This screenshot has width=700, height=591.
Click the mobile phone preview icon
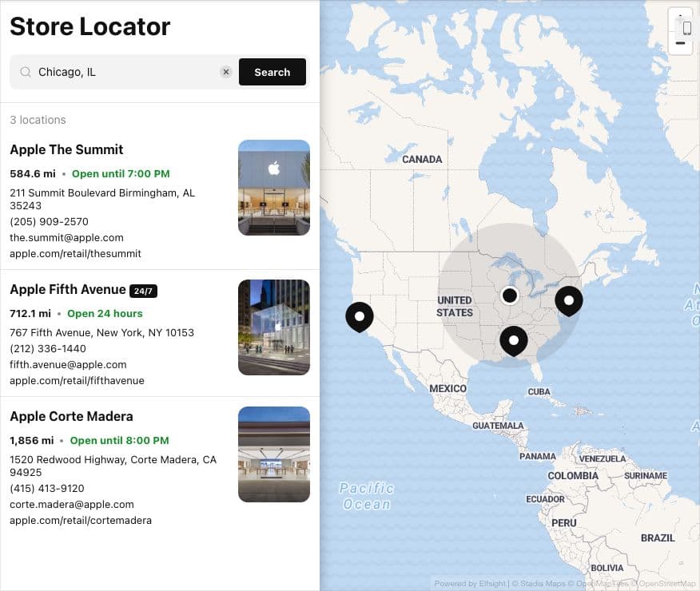[686, 28]
